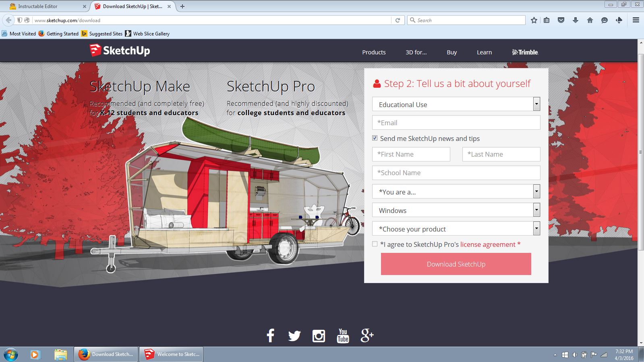Show bookmarks list icon in toolbar
Image resolution: width=644 pixels, height=362 pixels.
(547, 20)
